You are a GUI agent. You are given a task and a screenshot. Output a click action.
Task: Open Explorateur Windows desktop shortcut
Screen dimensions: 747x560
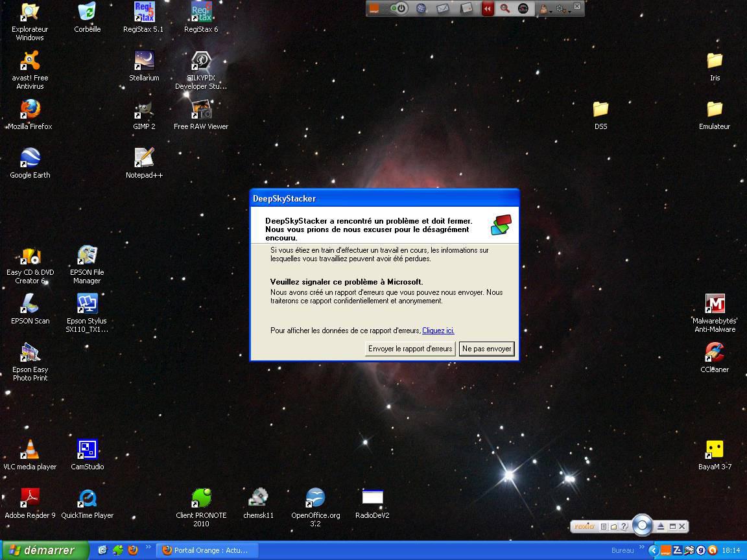tap(30, 21)
